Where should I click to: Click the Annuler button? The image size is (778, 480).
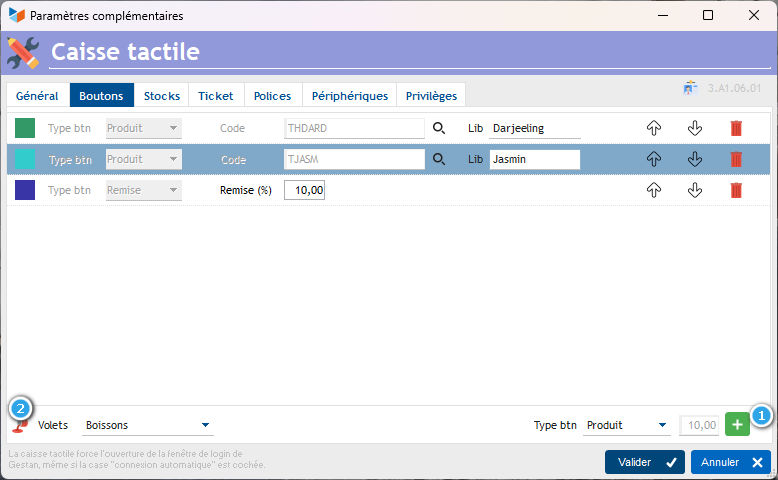click(730, 462)
